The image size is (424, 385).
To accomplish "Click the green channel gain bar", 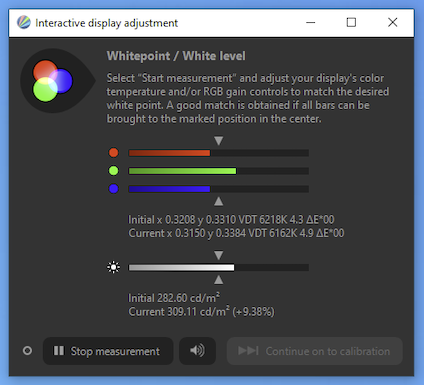I will click(x=219, y=171).
